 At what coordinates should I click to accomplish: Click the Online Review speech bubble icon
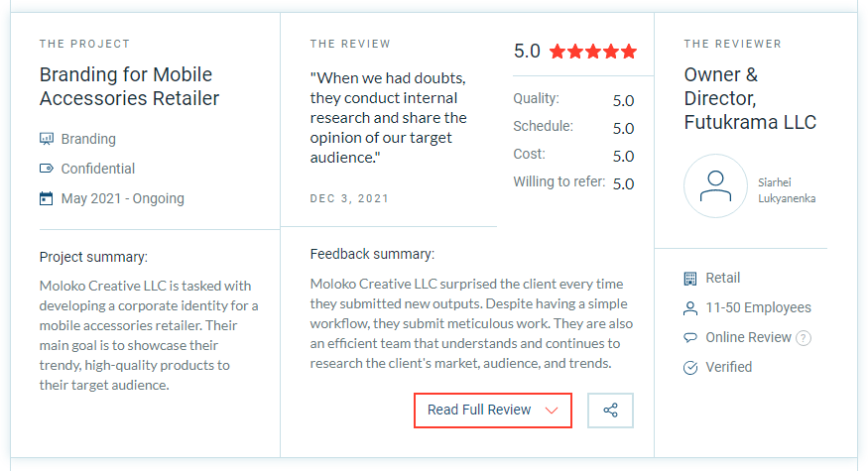tap(690, 338)
